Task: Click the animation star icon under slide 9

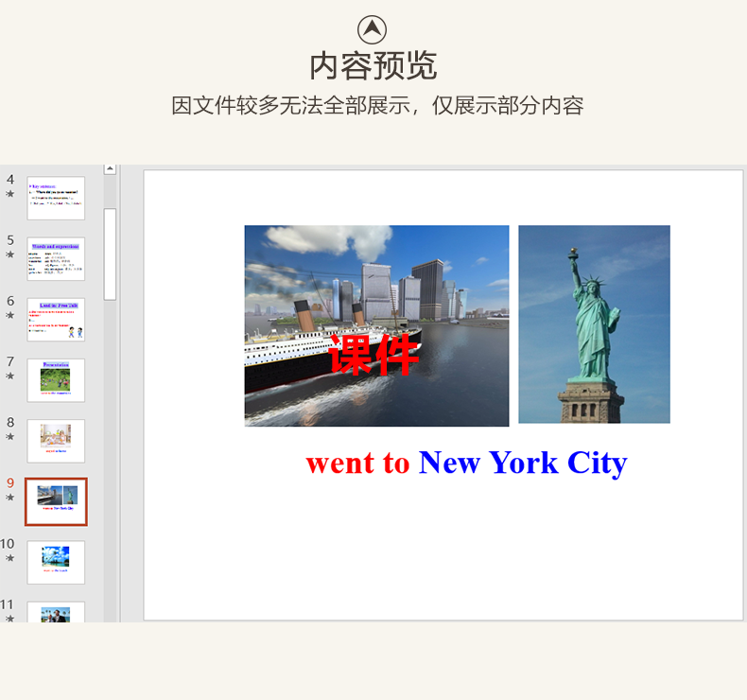Action: click(x=10, y=498)
